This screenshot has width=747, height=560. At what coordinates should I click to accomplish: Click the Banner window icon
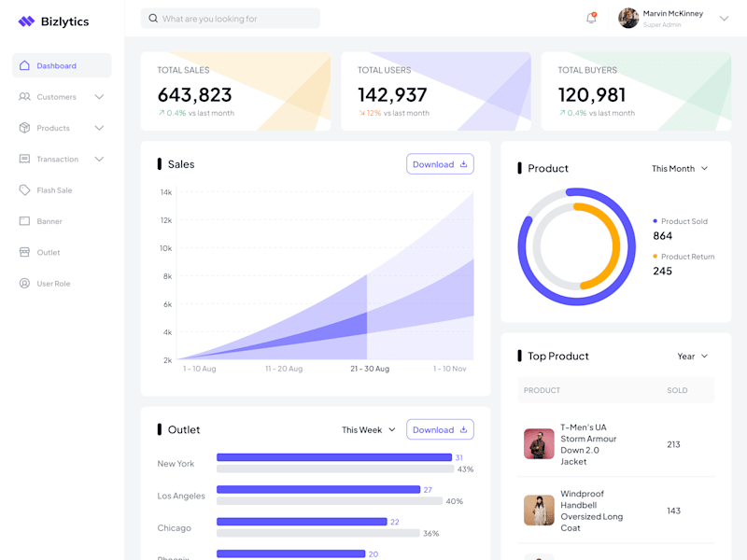click(x=25, y=221)
